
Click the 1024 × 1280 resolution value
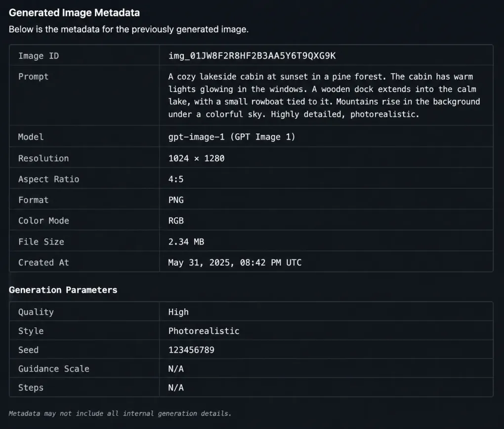[x=196, y=158]
